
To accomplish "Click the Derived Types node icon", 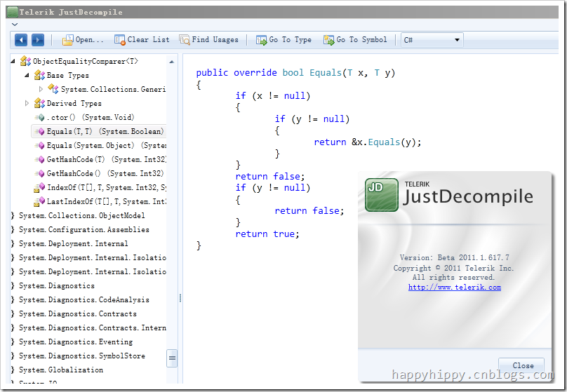I will (39, 103).
